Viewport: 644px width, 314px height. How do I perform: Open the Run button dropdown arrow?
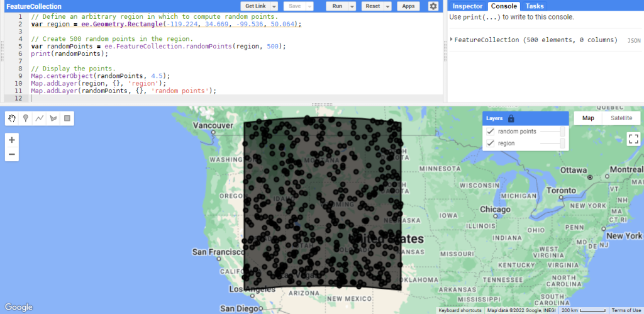(352, 6)
